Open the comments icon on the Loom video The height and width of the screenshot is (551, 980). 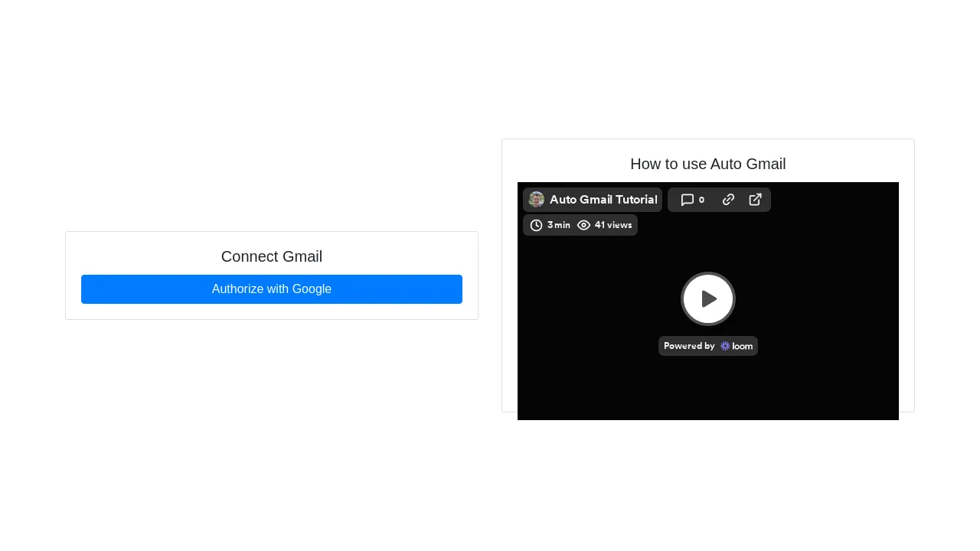pos(687,200)
